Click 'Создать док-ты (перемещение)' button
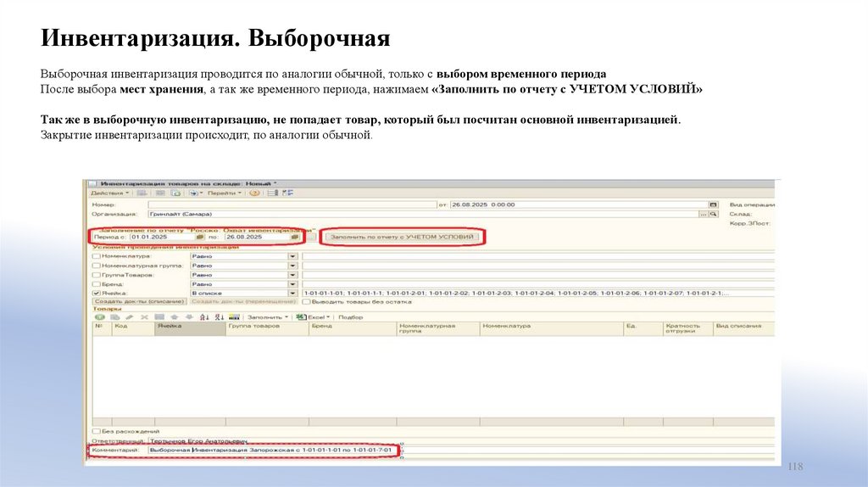The height and width of the screenshot is (487, 868). [x=243, y=301]
